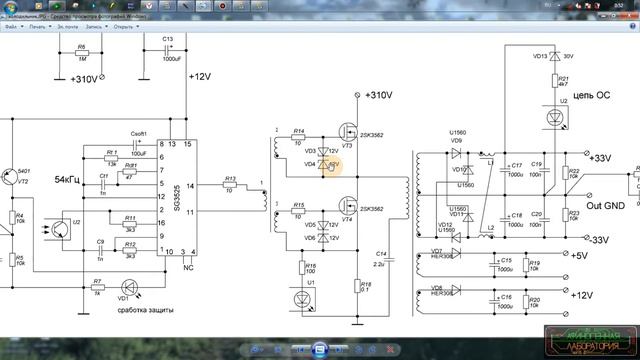Click the 54кГц frequency label

coord(67,180)
